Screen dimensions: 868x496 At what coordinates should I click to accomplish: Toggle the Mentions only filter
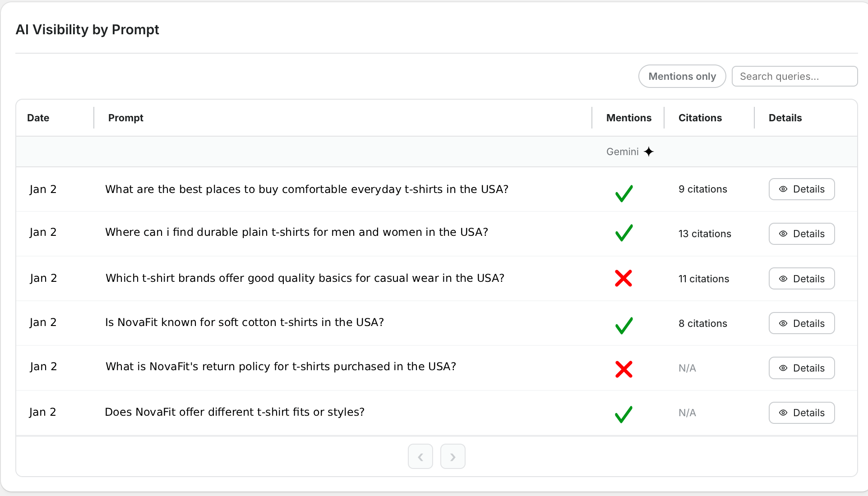pyautogui.click(x=682, y=76)
